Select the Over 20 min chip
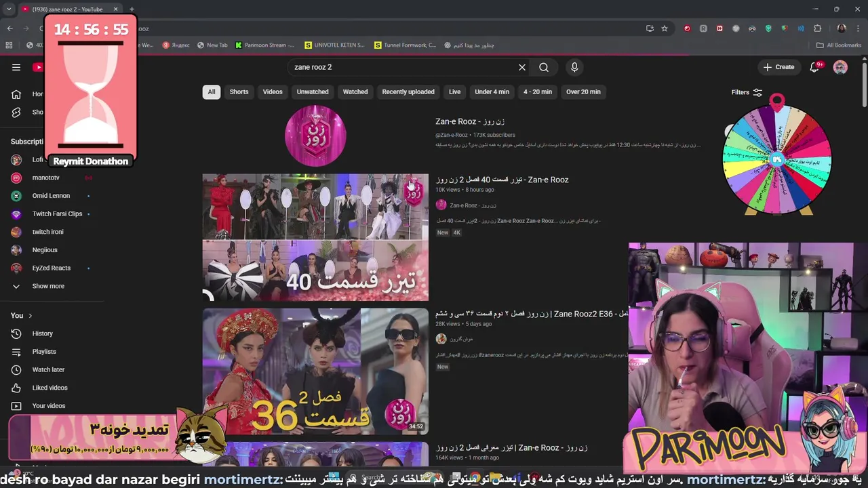The image size is (868, 488). [583, 92]
